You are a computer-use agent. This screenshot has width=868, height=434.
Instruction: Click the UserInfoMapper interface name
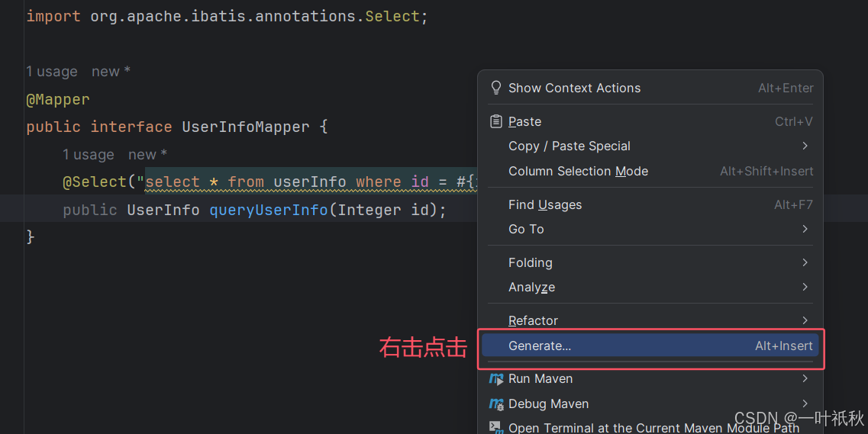(245, 127)
